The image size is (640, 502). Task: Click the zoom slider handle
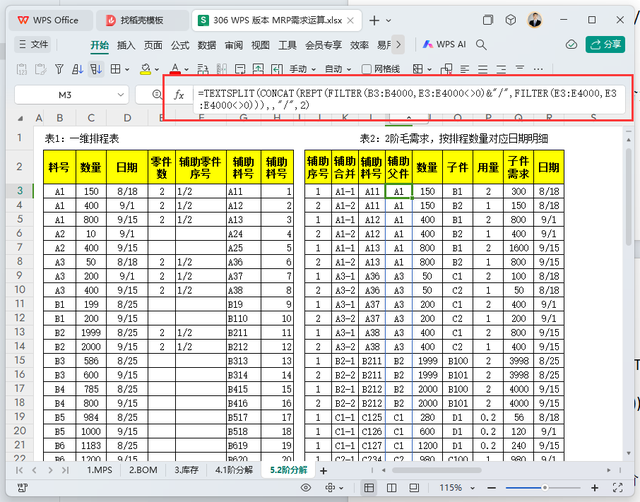(544, 488)
